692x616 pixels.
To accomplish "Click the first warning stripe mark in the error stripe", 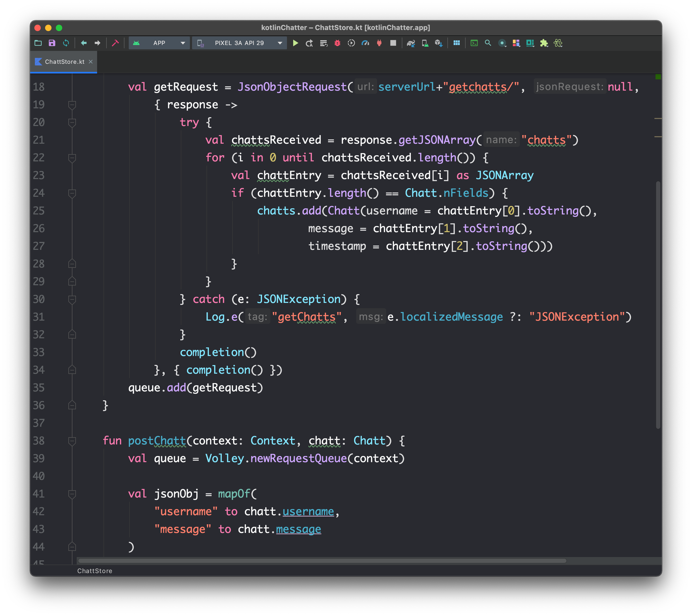I will point(658,118).
